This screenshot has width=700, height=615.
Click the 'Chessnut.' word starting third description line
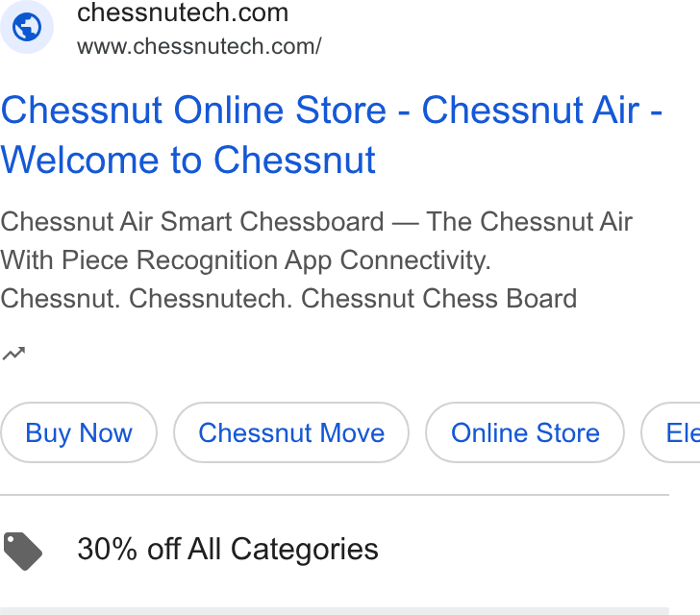click(x=61, y=298)
